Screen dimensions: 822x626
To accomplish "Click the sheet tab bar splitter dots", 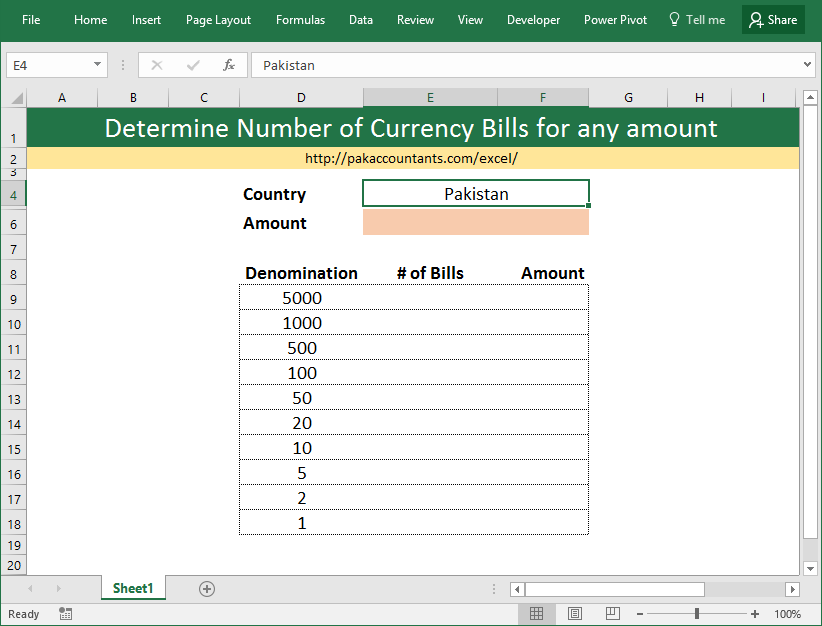I will [494, 589].
